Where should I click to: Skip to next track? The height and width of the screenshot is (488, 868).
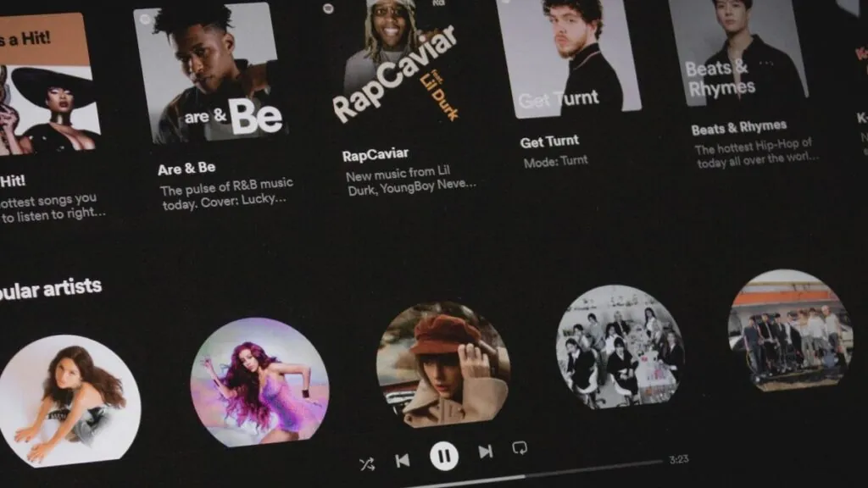[486, 452]
